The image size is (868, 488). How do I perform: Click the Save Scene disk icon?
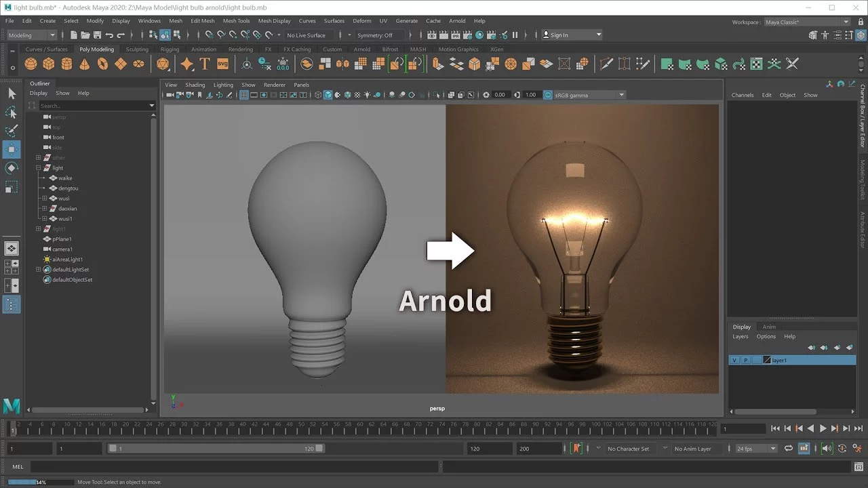pos(97,35)
